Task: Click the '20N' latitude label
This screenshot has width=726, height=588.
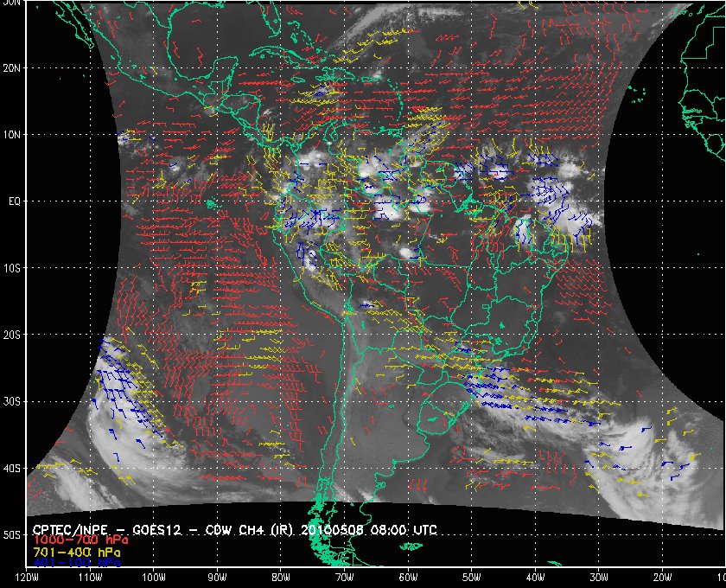Action: coord(11,68)
